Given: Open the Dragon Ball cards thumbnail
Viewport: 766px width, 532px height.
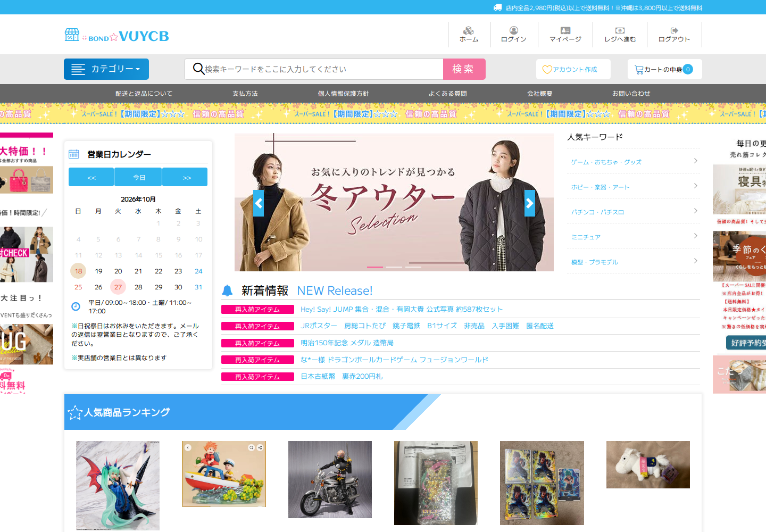Looking at the screenshot, I should click(542, 483).
